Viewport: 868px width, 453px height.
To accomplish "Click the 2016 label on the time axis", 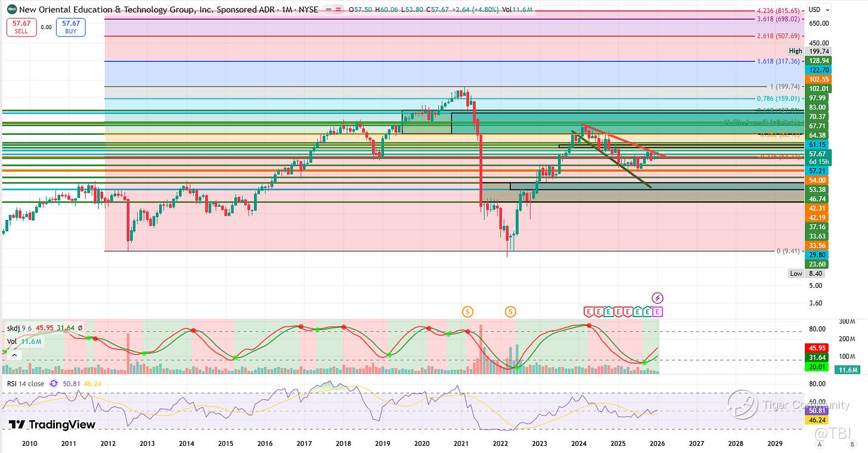I will [x=264, y=444].
